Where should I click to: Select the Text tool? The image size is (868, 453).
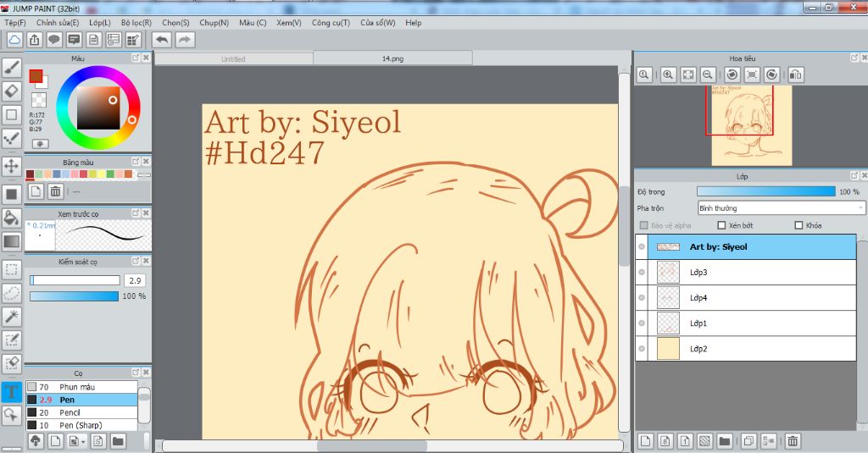click(x=12, y=392)
